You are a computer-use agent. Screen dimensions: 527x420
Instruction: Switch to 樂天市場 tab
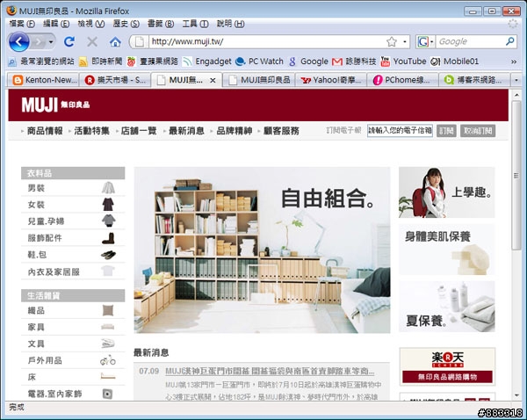115,80
